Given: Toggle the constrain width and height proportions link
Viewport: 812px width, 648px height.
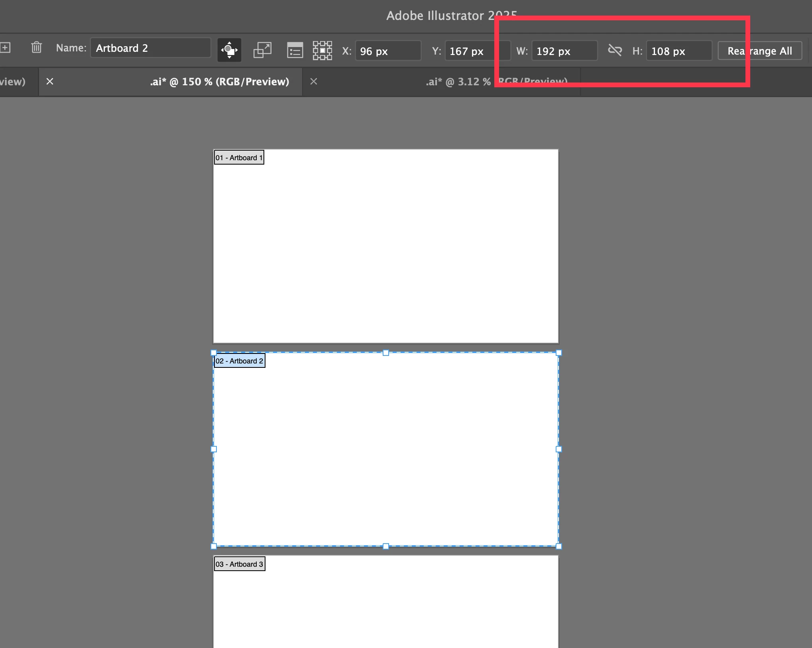Looking at the screenshot, I should (615, 50).
